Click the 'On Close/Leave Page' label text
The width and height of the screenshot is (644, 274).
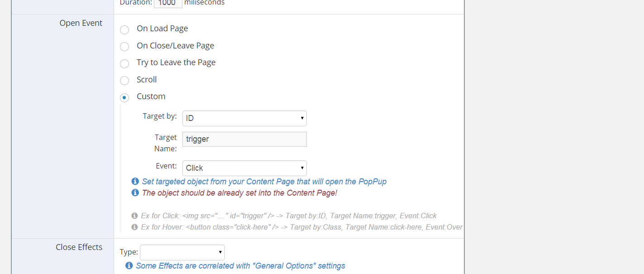point(175,46)
